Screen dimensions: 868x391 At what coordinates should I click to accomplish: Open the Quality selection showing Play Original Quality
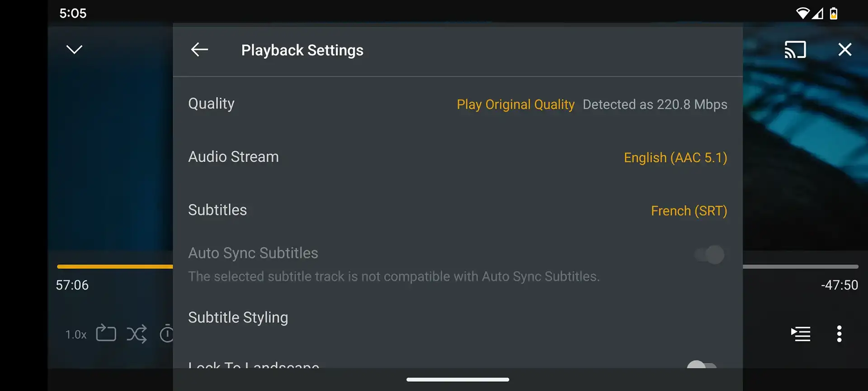[x=515, y=104]
